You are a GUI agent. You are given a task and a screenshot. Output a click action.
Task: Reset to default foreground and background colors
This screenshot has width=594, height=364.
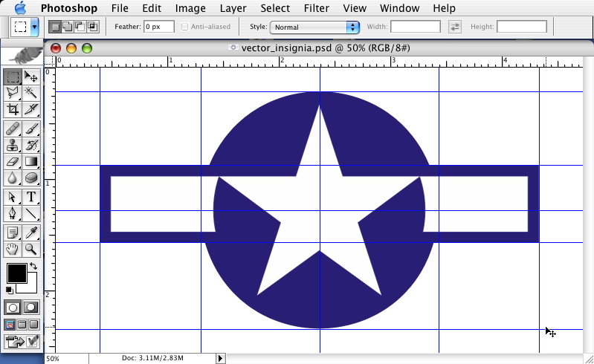[x=10, y=290]
